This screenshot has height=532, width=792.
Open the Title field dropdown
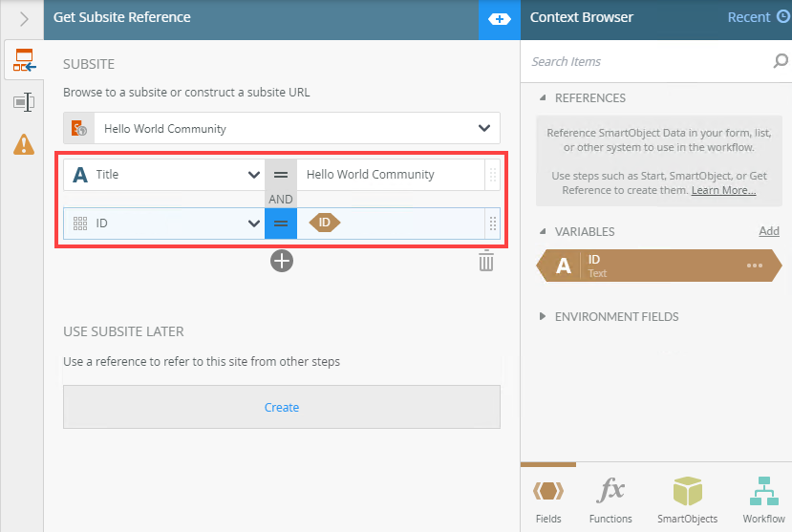coord(253,175)
